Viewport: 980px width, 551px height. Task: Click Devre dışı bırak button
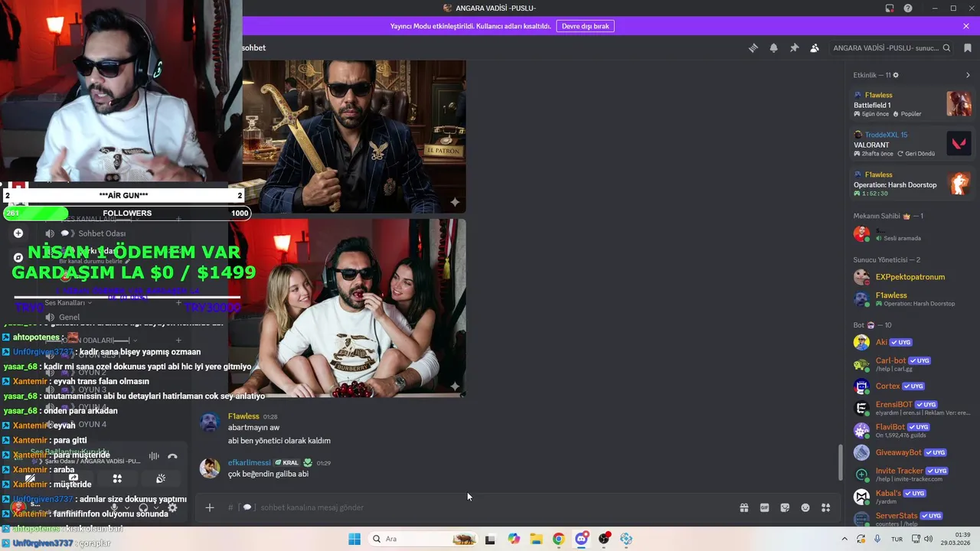[585, 26]
